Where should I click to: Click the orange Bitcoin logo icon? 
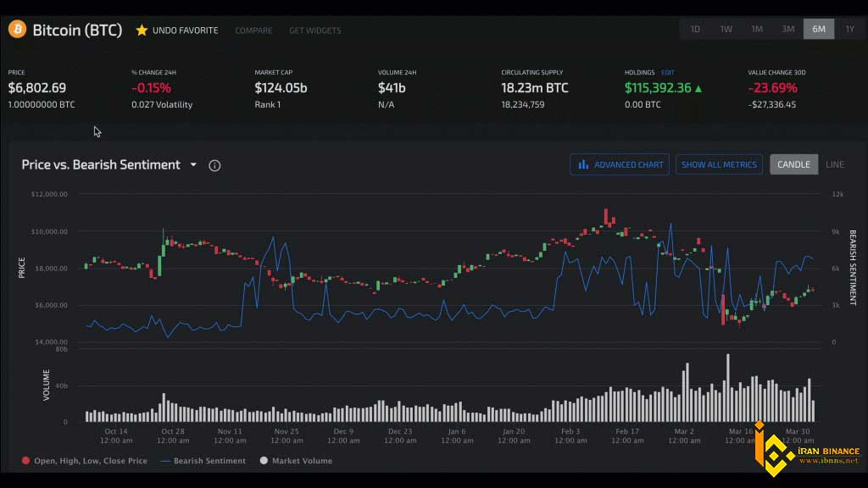(x=17, y=30)
